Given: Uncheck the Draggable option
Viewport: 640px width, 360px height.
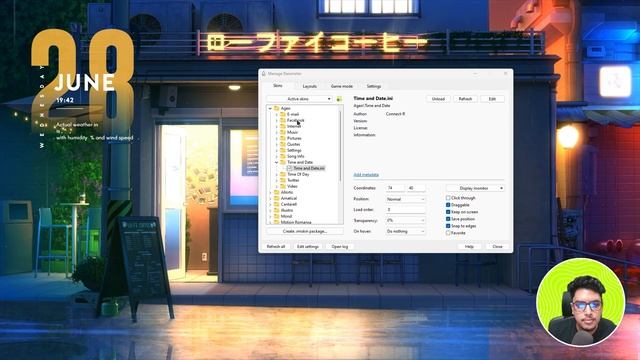Looking at the screenshot, I should (448, 205).
